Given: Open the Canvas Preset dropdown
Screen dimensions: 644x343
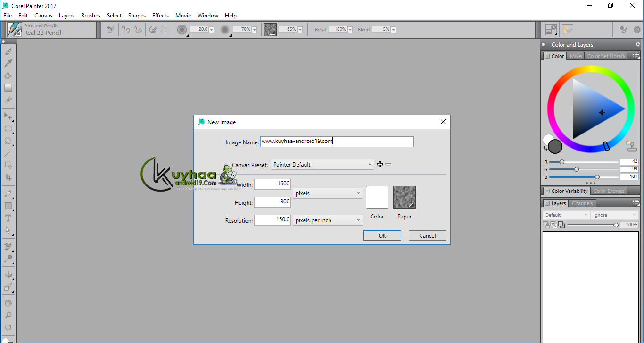Looking at the screenshot, I should point(322,165).
